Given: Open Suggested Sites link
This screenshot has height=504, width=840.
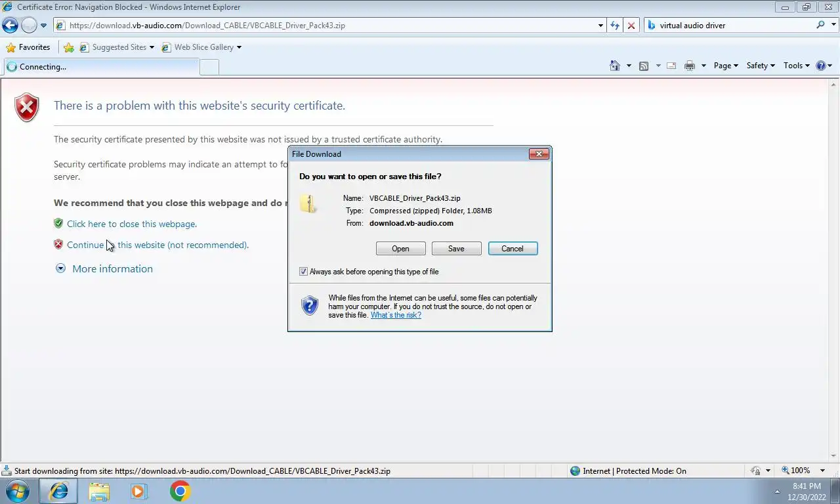Looking at the screenshot, I should coord(117,47).
